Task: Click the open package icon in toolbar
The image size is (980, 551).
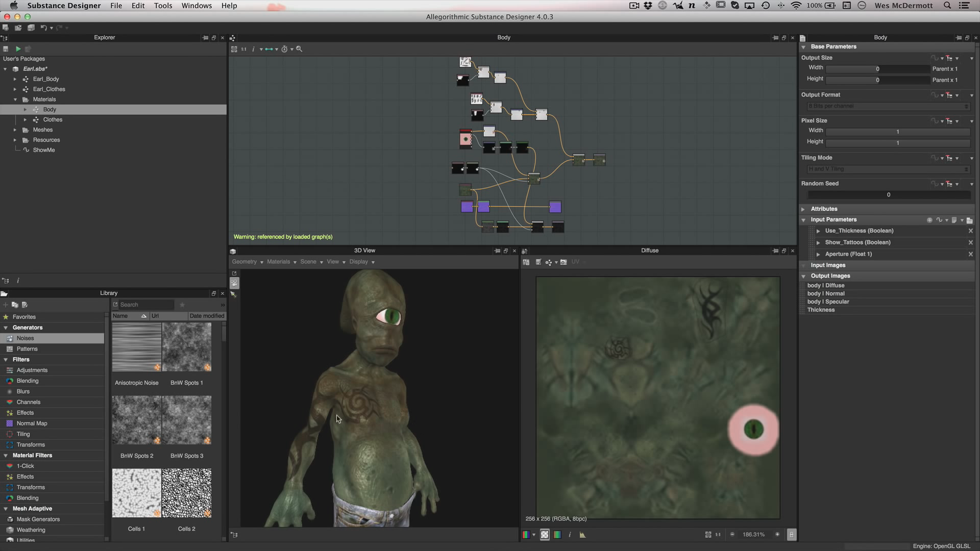Action: 18,28
